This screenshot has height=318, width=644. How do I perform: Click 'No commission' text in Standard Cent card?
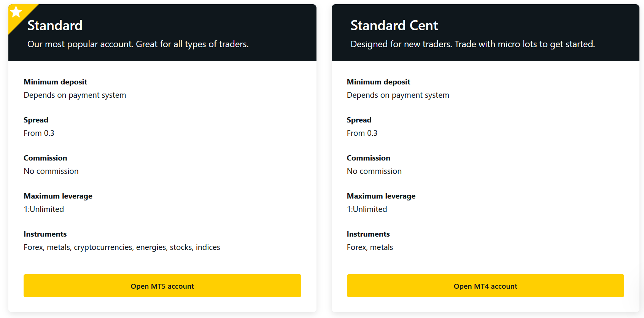click(374, 171)
